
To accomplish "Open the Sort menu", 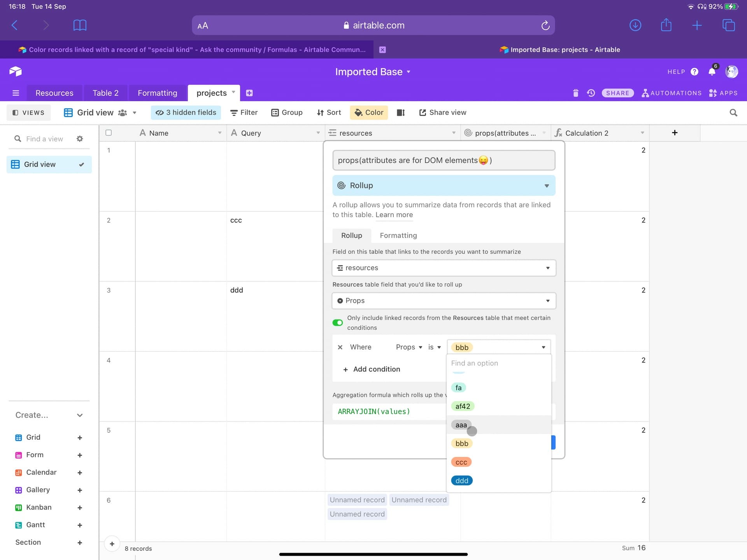I will coord(329,112).
